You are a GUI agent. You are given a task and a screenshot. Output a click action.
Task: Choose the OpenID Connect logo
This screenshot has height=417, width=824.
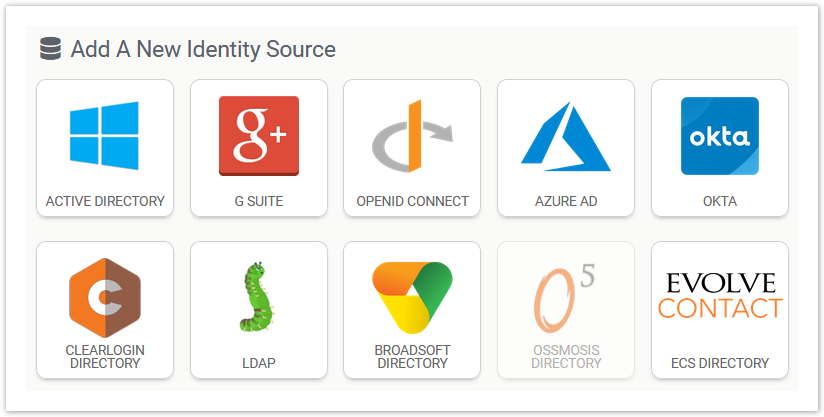(x=412, y=136)
